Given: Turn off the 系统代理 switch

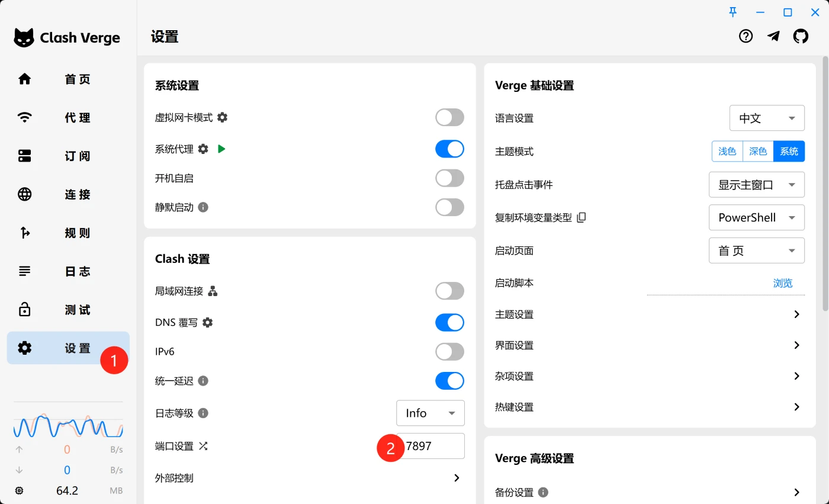Looking at the screenshot, I should [449, 149].
